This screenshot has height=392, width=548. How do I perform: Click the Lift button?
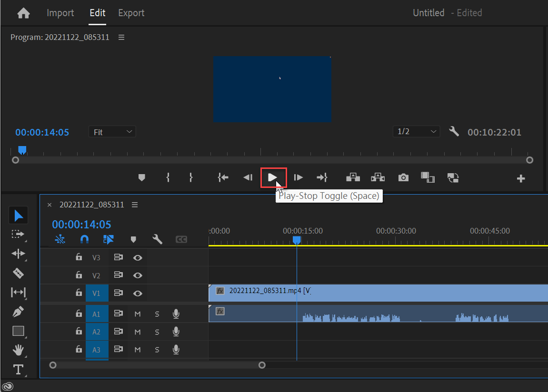353,177
